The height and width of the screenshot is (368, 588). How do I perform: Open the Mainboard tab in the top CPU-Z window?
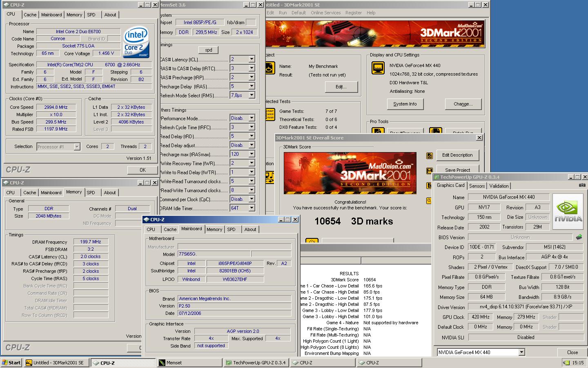coord(51,15)
